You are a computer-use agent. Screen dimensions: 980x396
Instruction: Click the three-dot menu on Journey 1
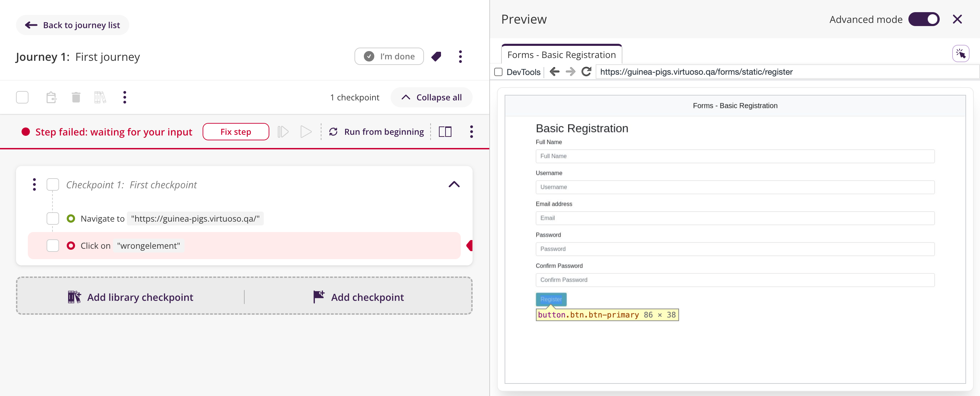click(x=460, y=56)
